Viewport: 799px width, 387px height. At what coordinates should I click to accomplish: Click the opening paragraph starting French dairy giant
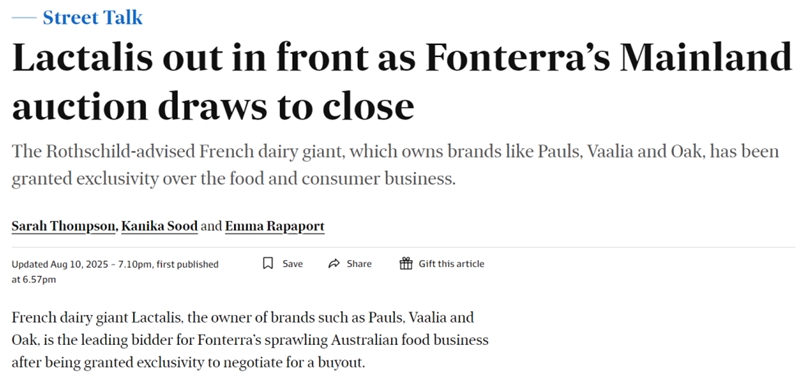click(x=250, y=340)
